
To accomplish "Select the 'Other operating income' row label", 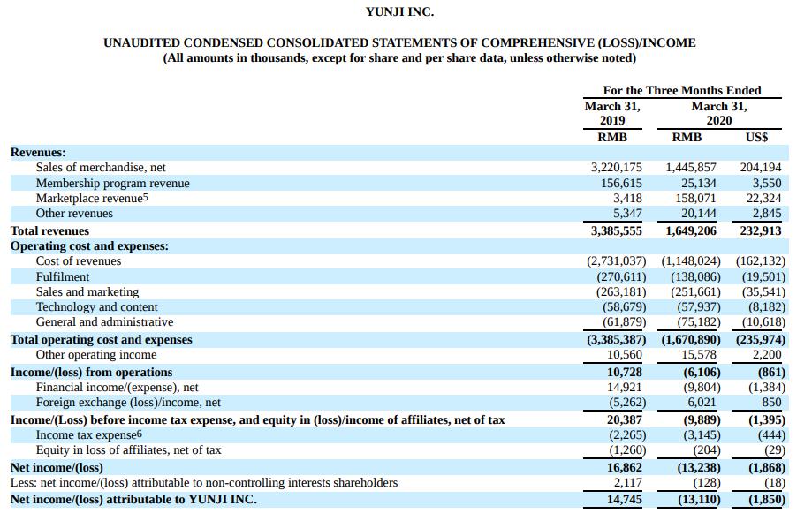I will [x=95, y=354].
